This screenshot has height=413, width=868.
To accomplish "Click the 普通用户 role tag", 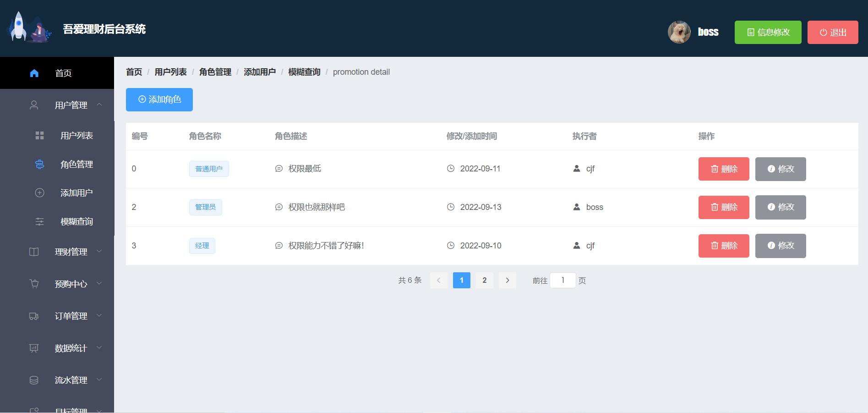I will coord(209,169).
